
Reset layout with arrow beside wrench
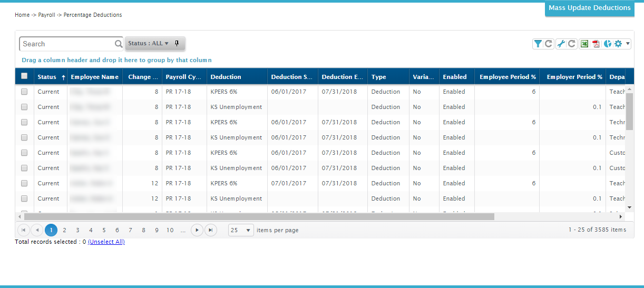(x=572, y=44)
